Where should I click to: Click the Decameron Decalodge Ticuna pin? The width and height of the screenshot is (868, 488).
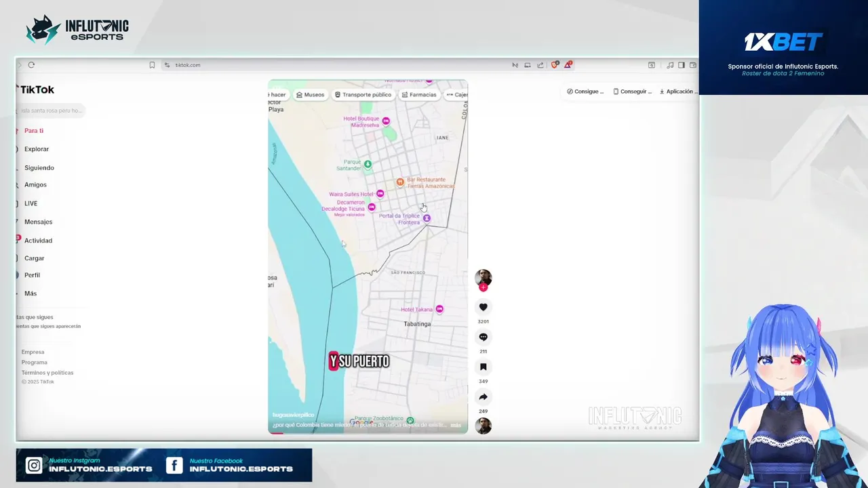(x=372, y=207)
